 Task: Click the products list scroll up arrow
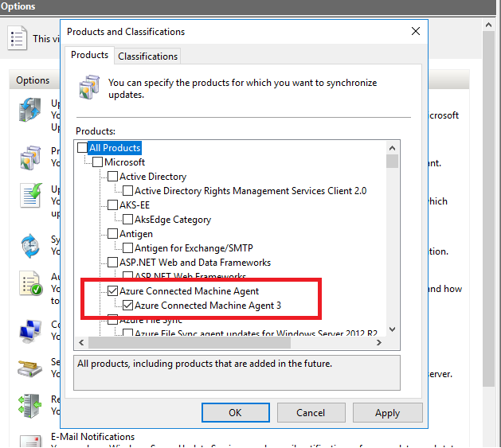[392, 148]
